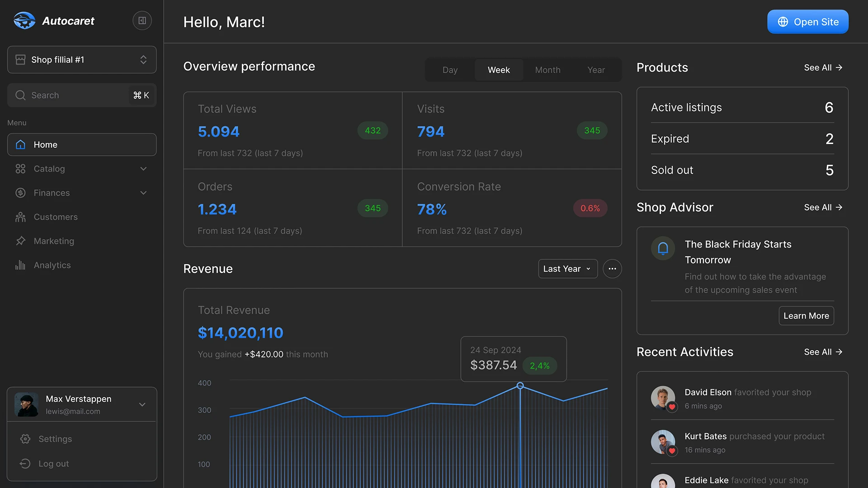
Task: Select the Marketing pin icon
Action: 20,241
